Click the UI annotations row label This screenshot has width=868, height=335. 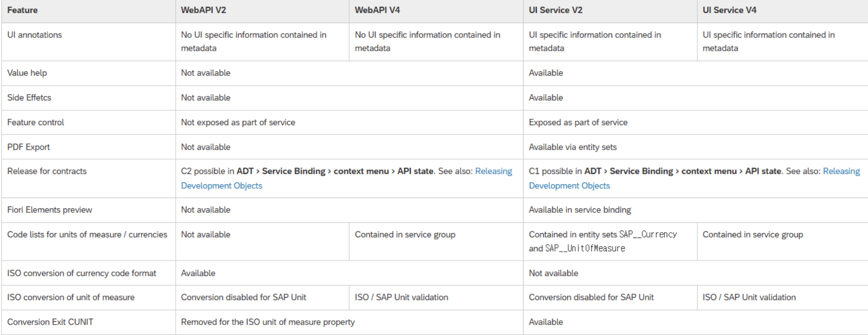click(34, 35)
